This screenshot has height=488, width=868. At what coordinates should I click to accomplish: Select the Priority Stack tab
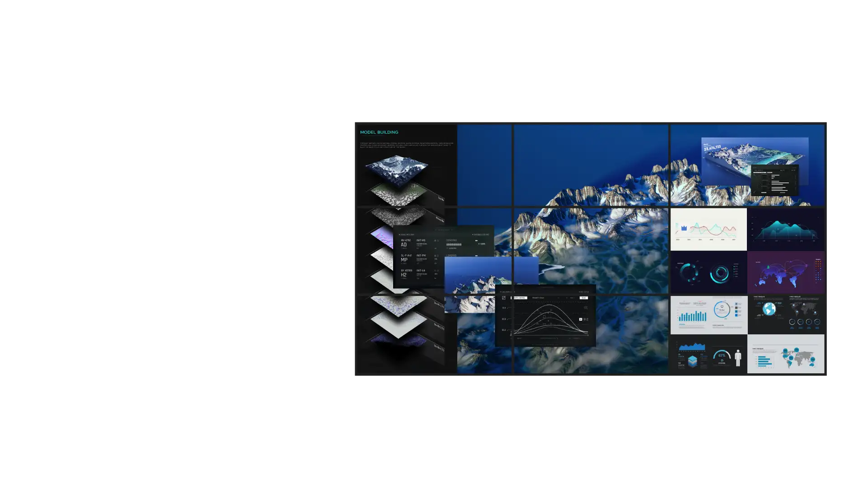(538, 298)
